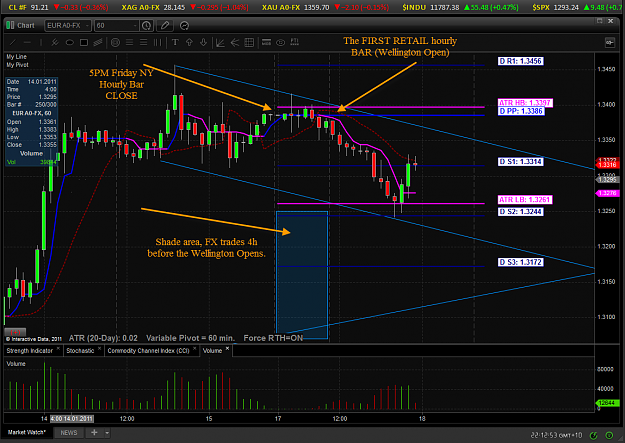625x443 pixels.
Task: Select the parallel channel lines tool
Action: tap(98, 42)
